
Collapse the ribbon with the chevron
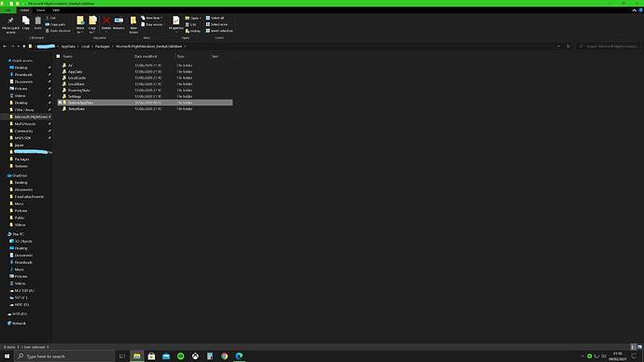pyautogui.click(x=634, y=10)
